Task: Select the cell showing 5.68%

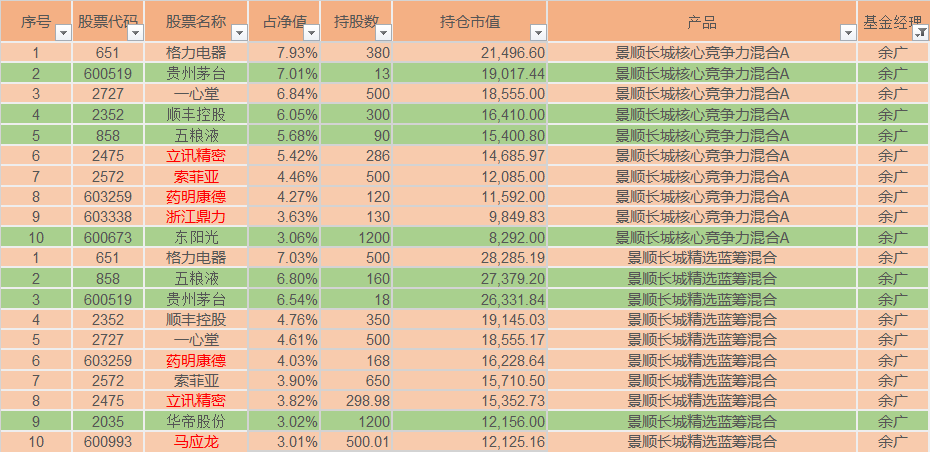Action: [x=284, y=135]
